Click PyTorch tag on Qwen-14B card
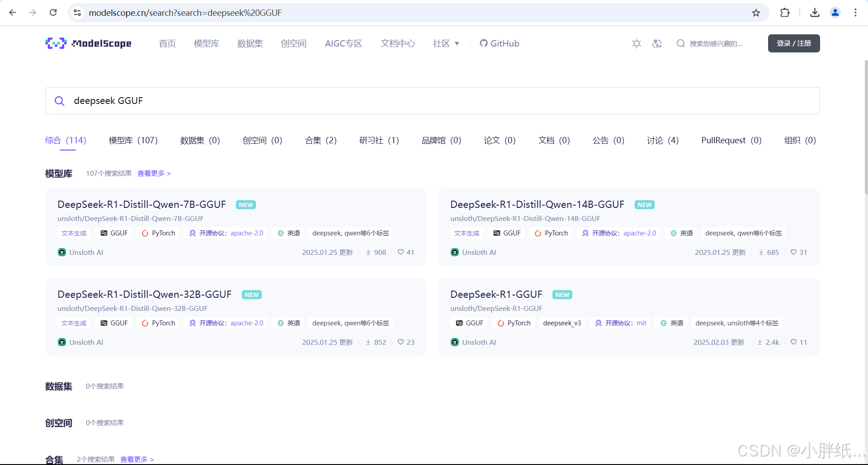Screen dimensions: 868x465 [x=551, y=233]
